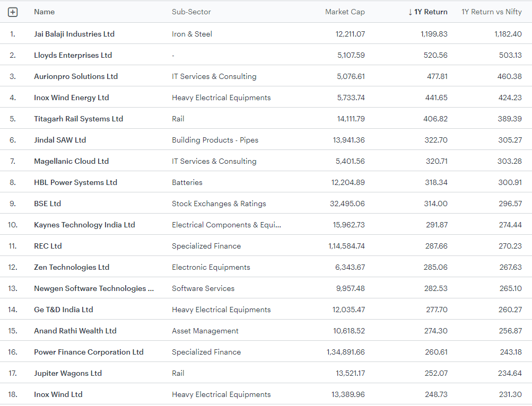
Task: Click Titagarh's Rail sub-sector cell
Action: coord(178,119)
